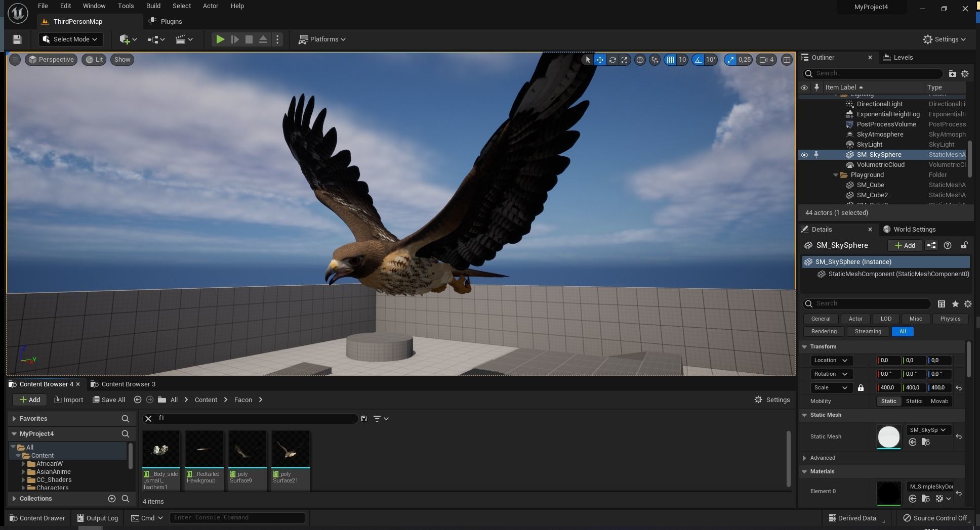Click the Blueprint/Add script icon in Details
Viewport: 980px width, 530px height.
pyautogui.click(x=931, y=246)
